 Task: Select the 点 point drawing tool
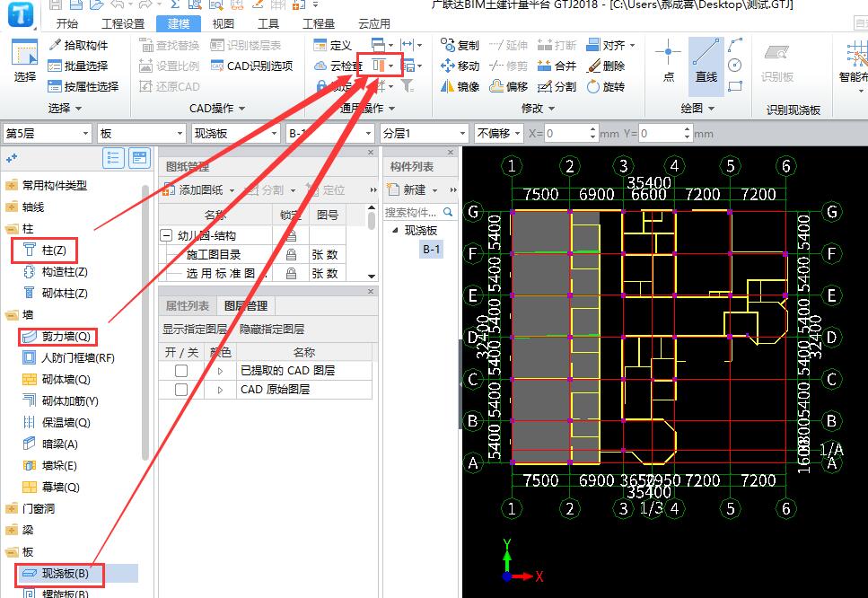tap(668, 61)
